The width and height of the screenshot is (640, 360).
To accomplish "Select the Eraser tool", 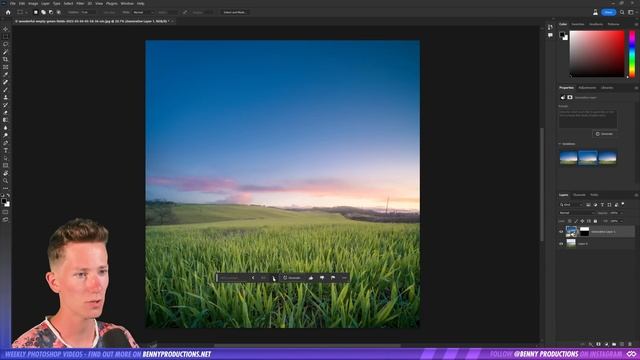I will coord(5,113).
